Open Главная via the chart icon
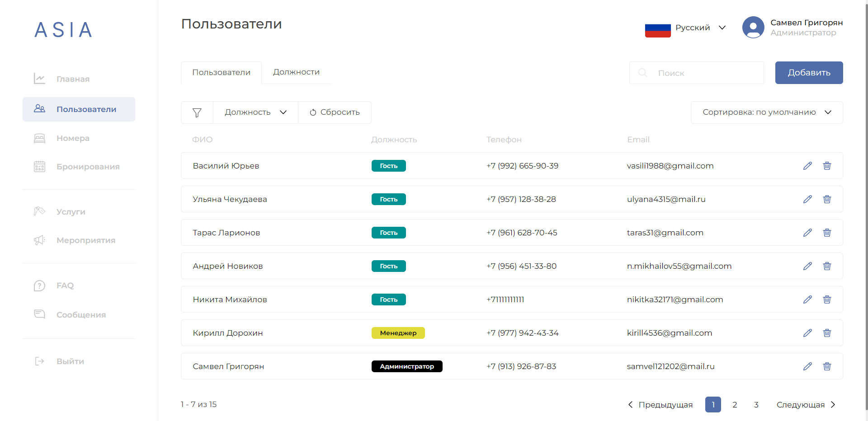This screenshot has width=868, height=421. [x=40, y=79]
